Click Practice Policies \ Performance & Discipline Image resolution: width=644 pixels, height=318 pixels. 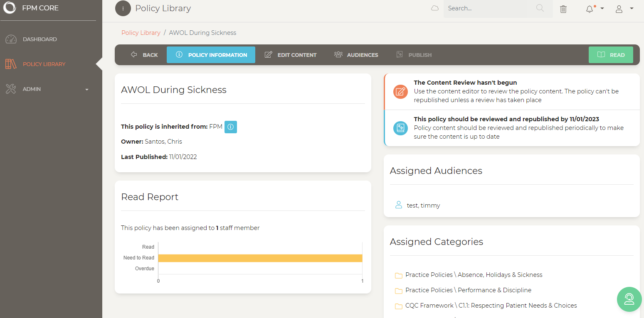pyautogui.click(x=469, y=290)
